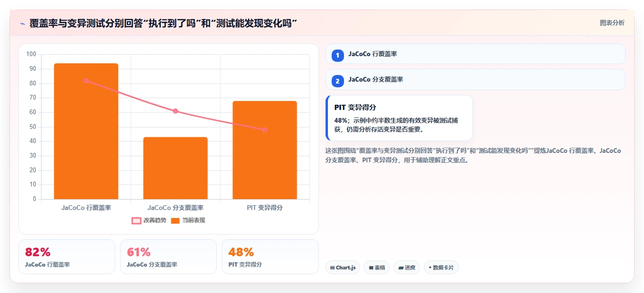
Task: Expand item 1 JaCoCo 行覆盖率
Action: point(475,54)
